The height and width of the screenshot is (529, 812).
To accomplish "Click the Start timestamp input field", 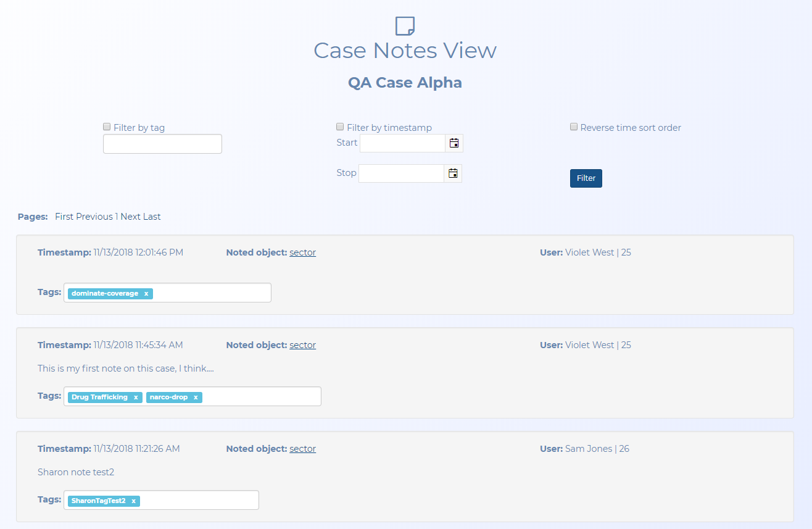I will click(402, 143).
